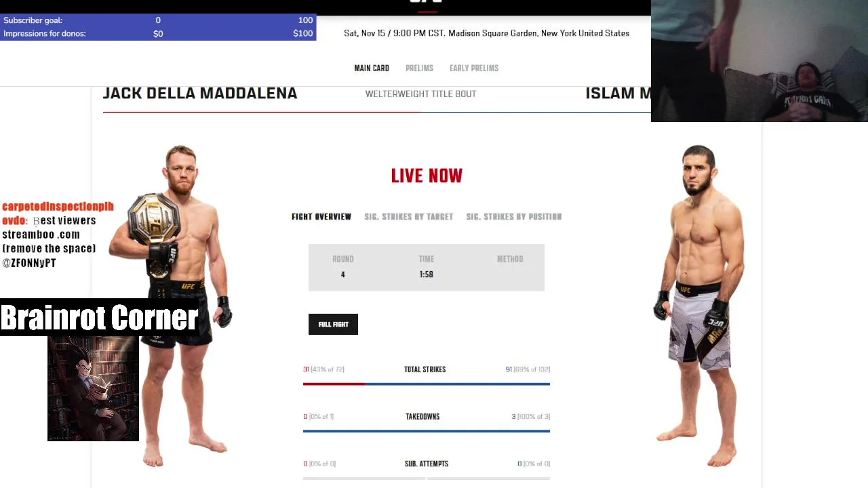
Task: Click the Jack Della Maddalena name heading
Action: (200, 94)
